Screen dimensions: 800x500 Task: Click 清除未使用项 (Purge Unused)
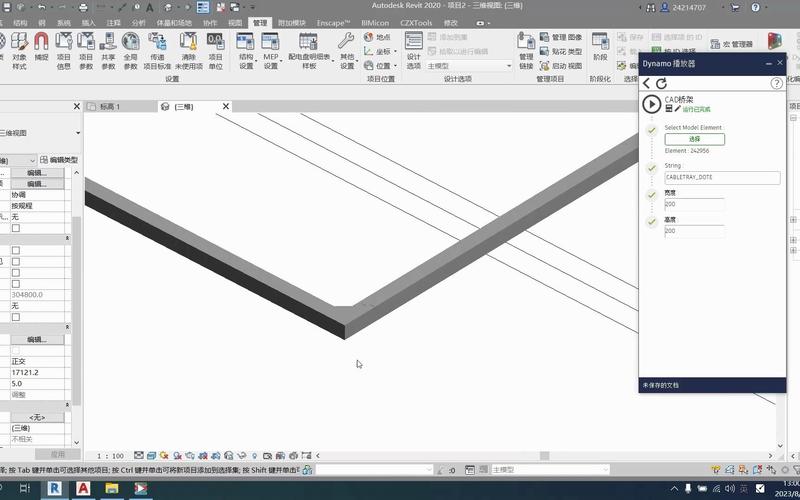tap(189, 51)
